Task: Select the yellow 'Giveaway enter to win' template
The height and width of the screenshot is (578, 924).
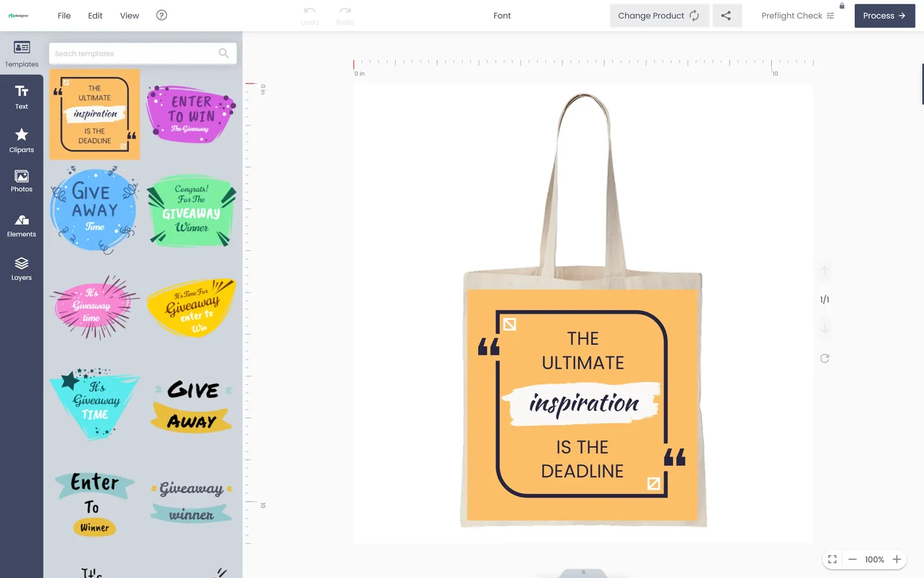Action: (191, 307)
